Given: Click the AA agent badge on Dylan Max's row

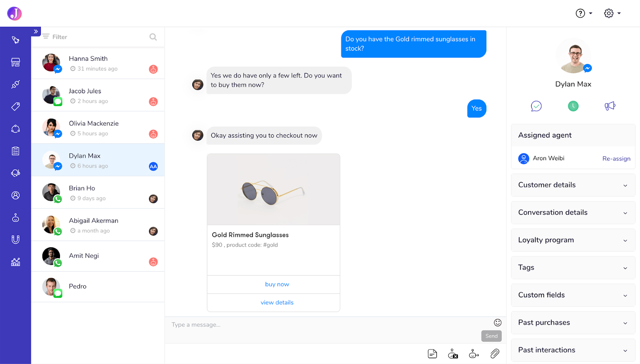Looking at the screenshot, I should point(153,166).
